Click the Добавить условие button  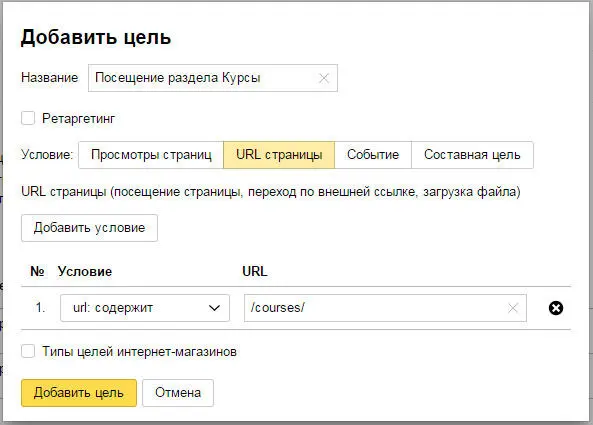click(89, 228)
